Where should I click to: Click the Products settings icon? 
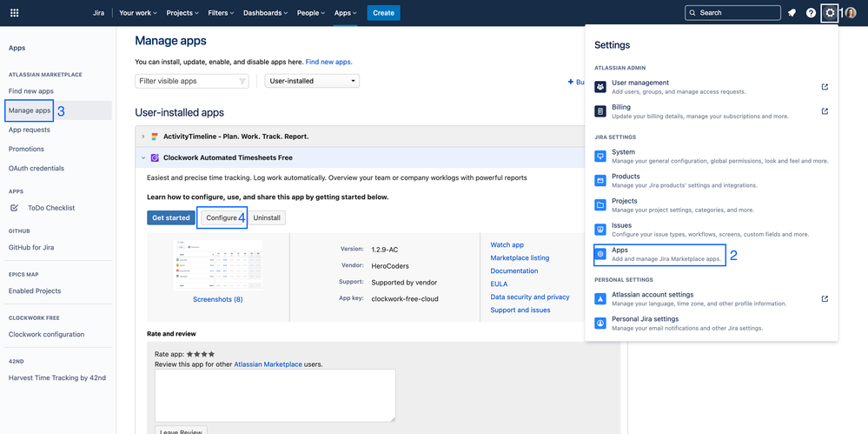600,181
